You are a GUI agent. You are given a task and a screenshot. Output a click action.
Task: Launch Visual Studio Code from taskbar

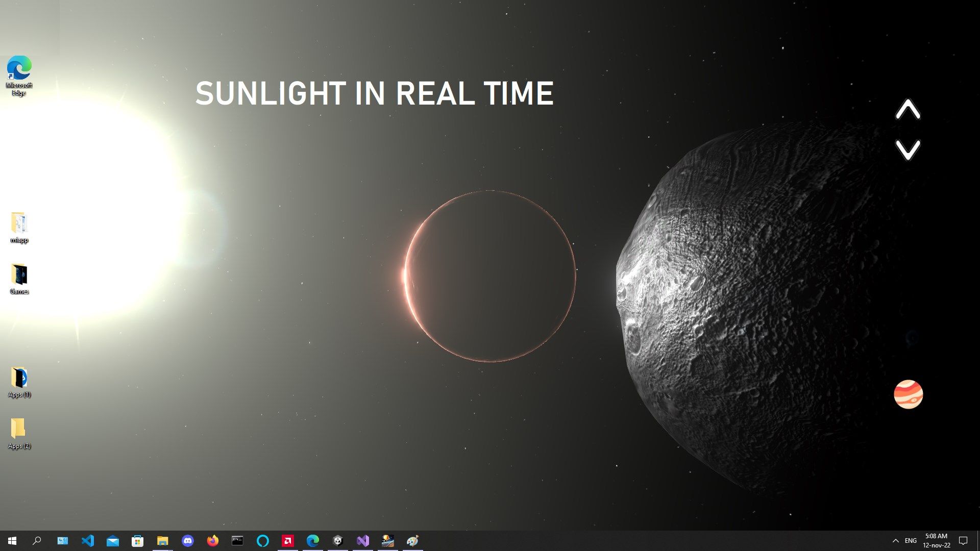point(88,541)
